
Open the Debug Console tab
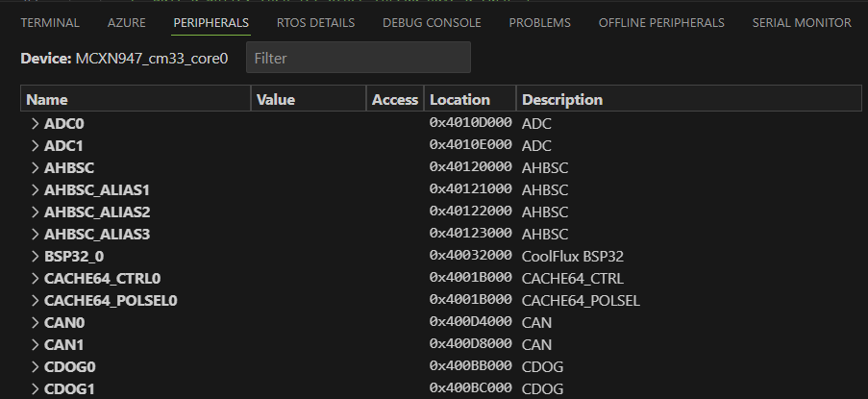[x=432, y=22]
